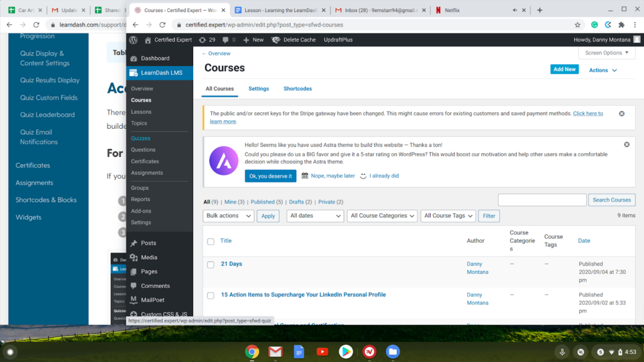Switch to the Settings tab

258,89
